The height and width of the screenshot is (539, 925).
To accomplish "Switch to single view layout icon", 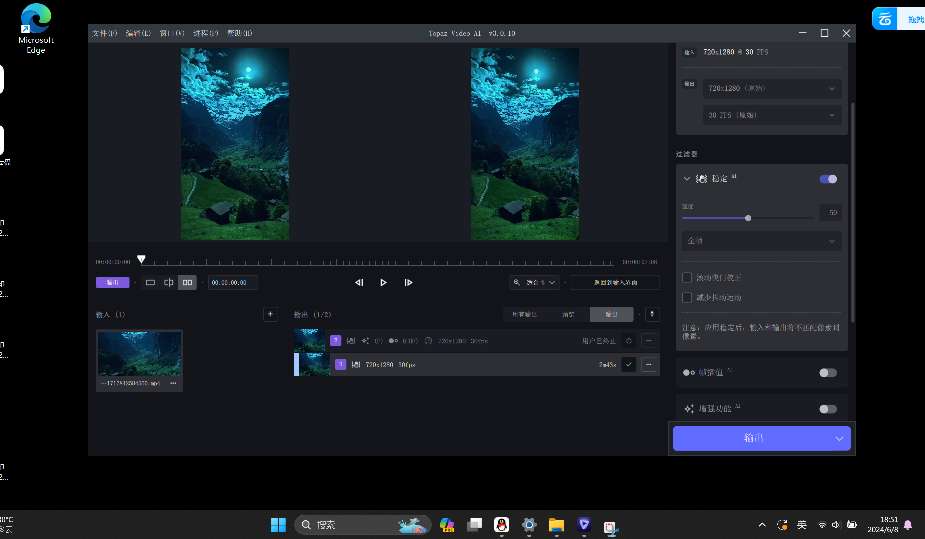I will point(150,283).
